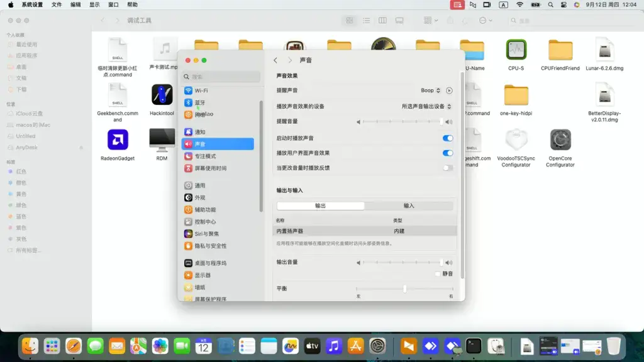Play the Boop alert sound preview
The width and height of the screenshot is (644, 362).
[449, 90]
